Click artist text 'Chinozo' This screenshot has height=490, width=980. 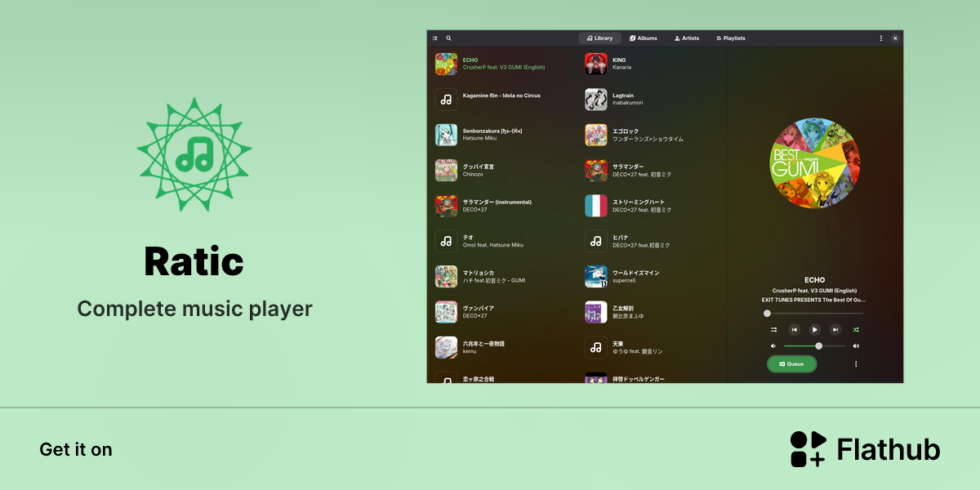[x=473, y=174]
